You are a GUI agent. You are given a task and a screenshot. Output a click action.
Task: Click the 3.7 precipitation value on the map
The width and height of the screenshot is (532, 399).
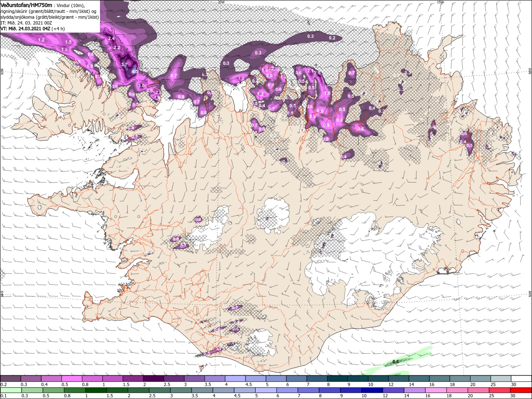click(124, 64)
